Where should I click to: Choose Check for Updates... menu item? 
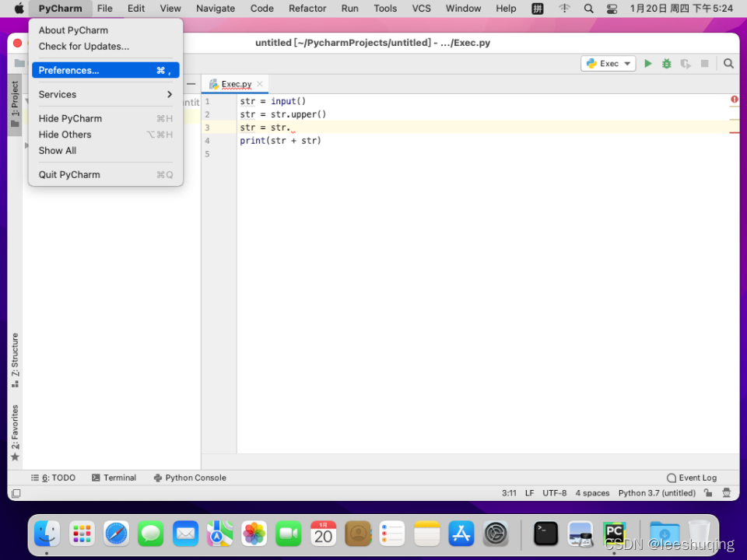(105, 46)
